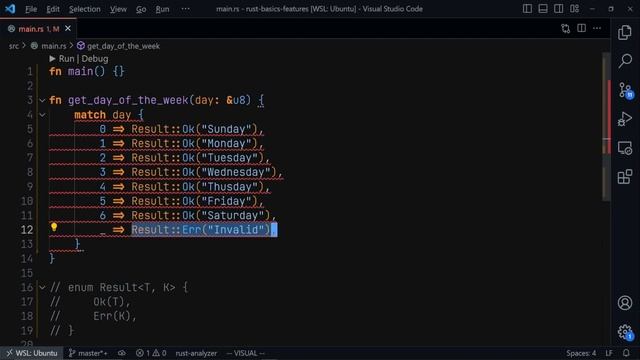Toggle Primary Side Bar layout icon

tap(527, 9)
